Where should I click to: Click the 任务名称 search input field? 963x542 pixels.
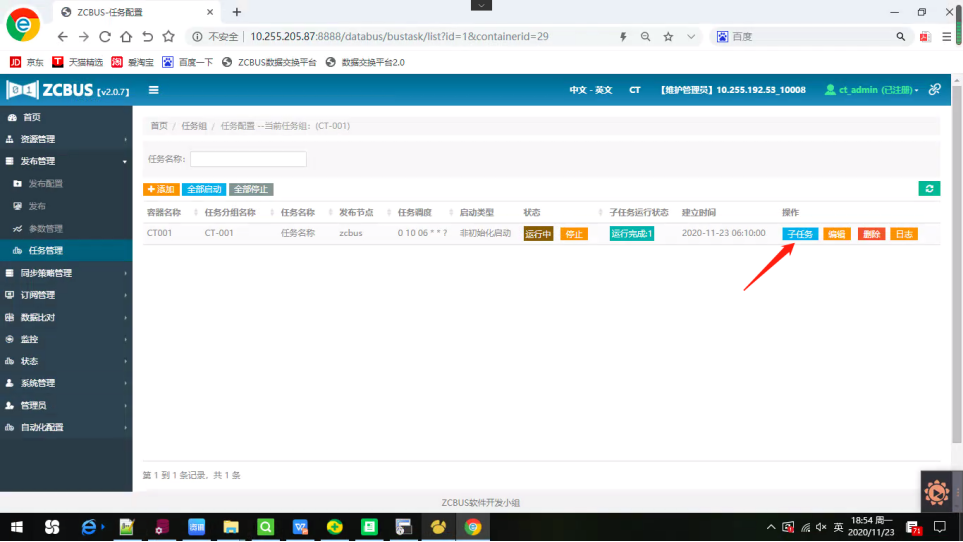pyautogui.click(x=248, y=159)
